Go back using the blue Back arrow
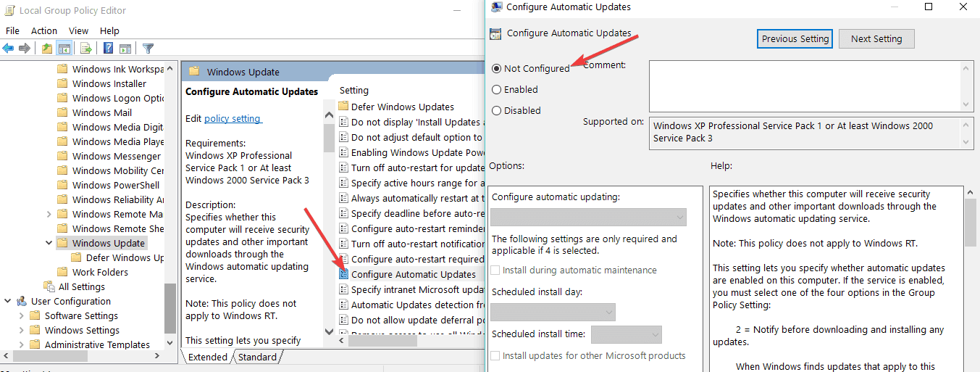The width and height of the screenshot is (980, 372). point(8,49)
